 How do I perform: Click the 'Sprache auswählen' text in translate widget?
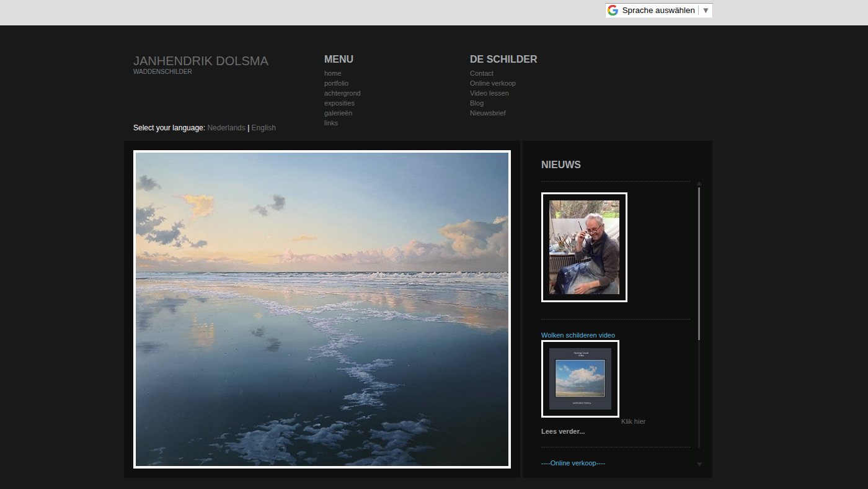(x=658, y=11)
